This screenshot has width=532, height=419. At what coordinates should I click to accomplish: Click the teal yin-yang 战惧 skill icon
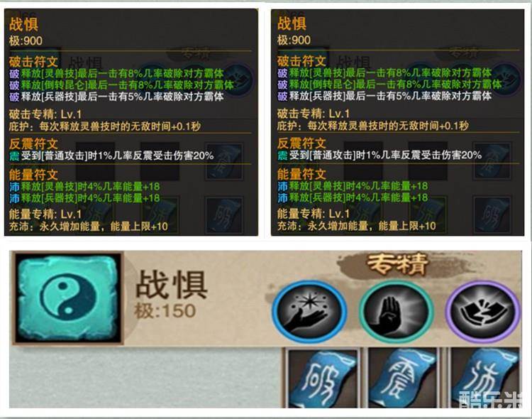68,298
